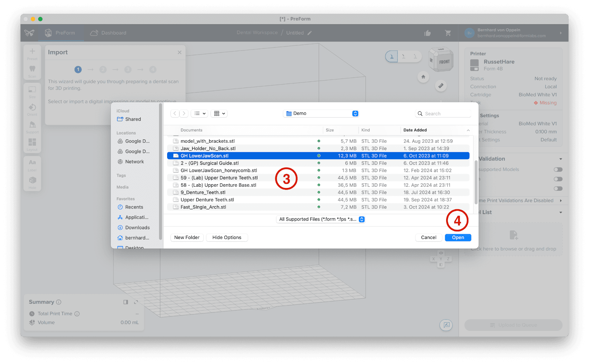Screen dimensions: 589x364
Task: Toggle the third validation switch
Action: tap(558, 189)
